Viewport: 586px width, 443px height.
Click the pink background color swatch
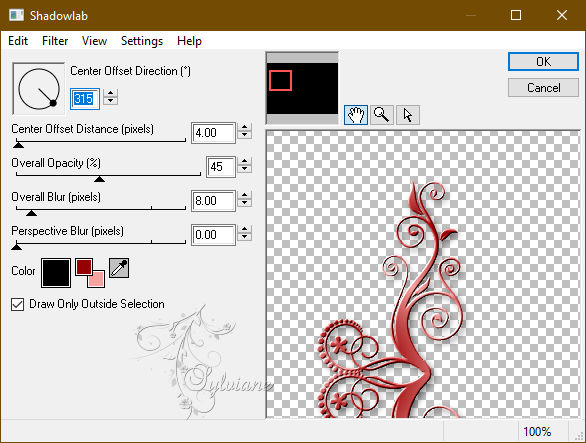click(x=96, y=279)
